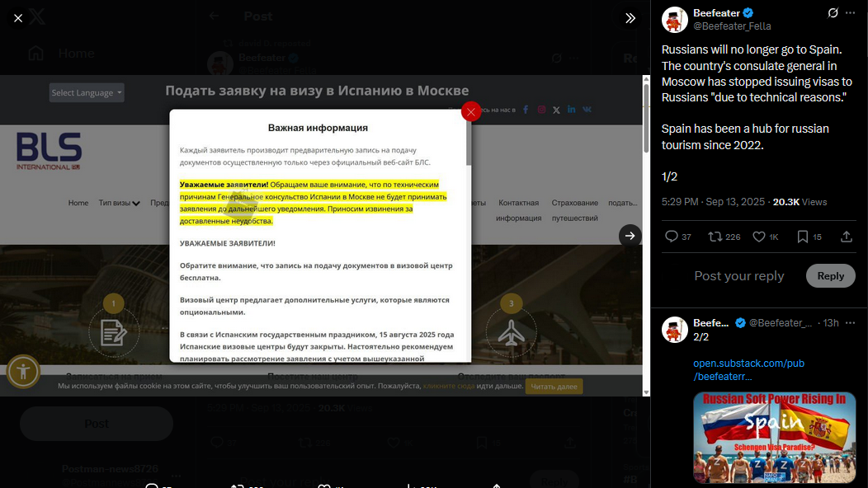868x488 pixels.
Task: Click X social icon in screenshot header
Action: pyautogui.click(x=556, y=110)
